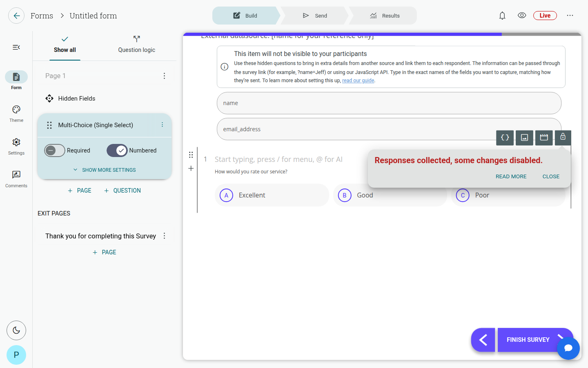Click READ MORE in the warning popup
Viewport: 588px width, 368px height.
(x=511, y=177)
